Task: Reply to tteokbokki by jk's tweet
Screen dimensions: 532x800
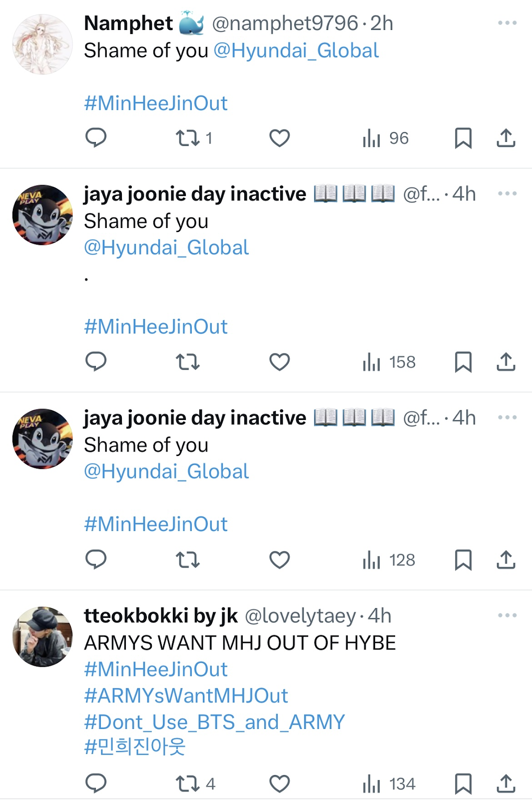Action: click(x=96, y=783)
